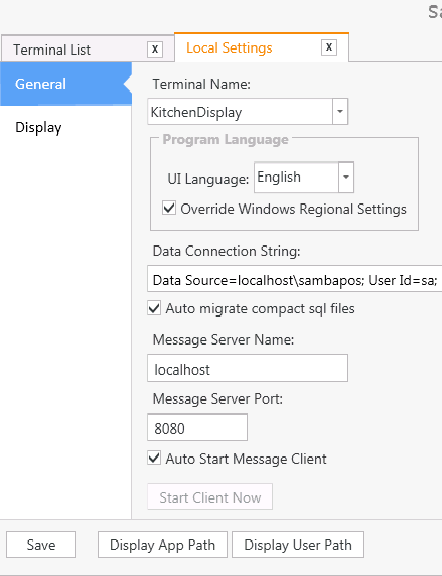Image resolution: width=442 pixels, height=576 pixels.
Task: Select the Local Settings tab
Action: [229, 48]
